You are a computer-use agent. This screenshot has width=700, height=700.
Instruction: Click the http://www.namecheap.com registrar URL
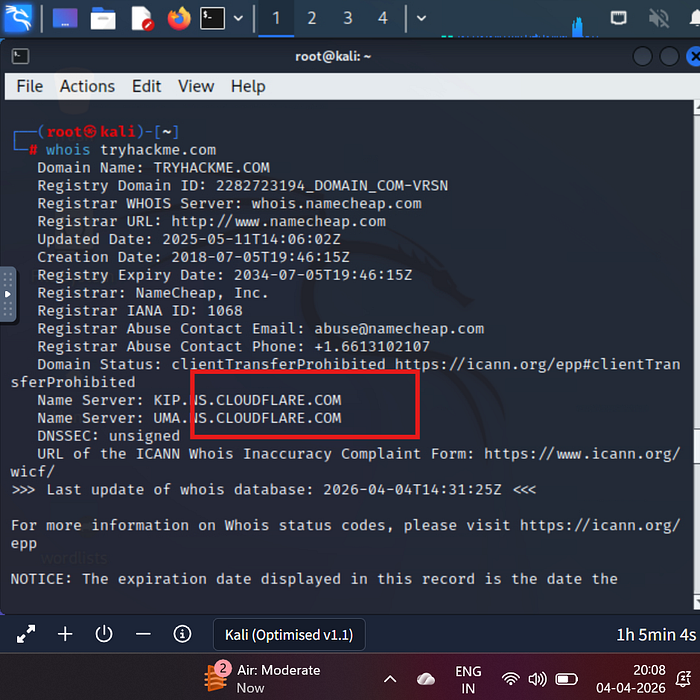pyautogui.click(x=278, y=221)
